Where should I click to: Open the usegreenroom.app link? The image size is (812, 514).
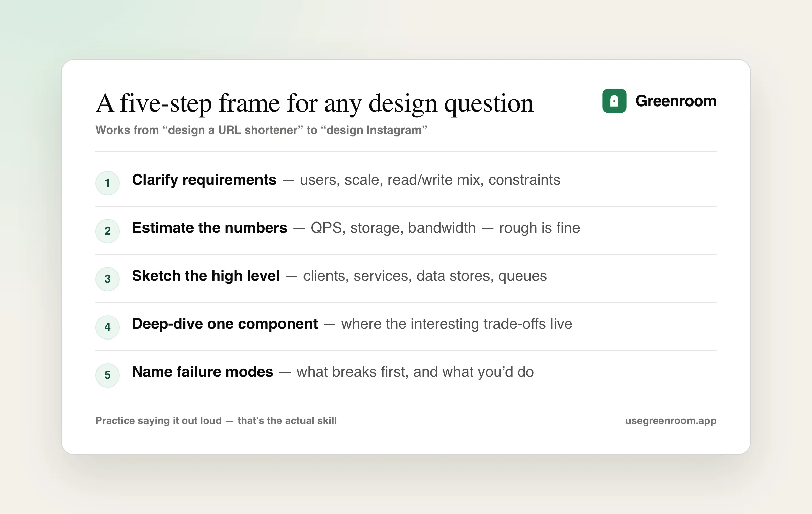pos(671,421)
